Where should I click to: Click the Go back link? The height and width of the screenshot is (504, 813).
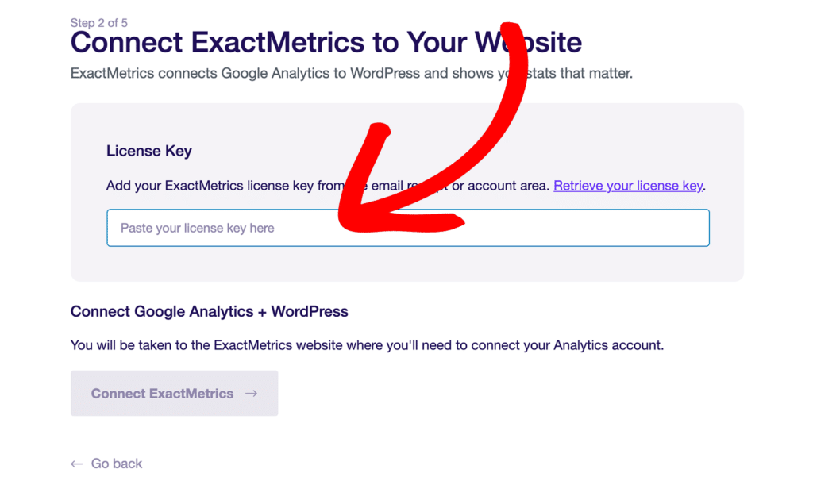click(117, 464)
